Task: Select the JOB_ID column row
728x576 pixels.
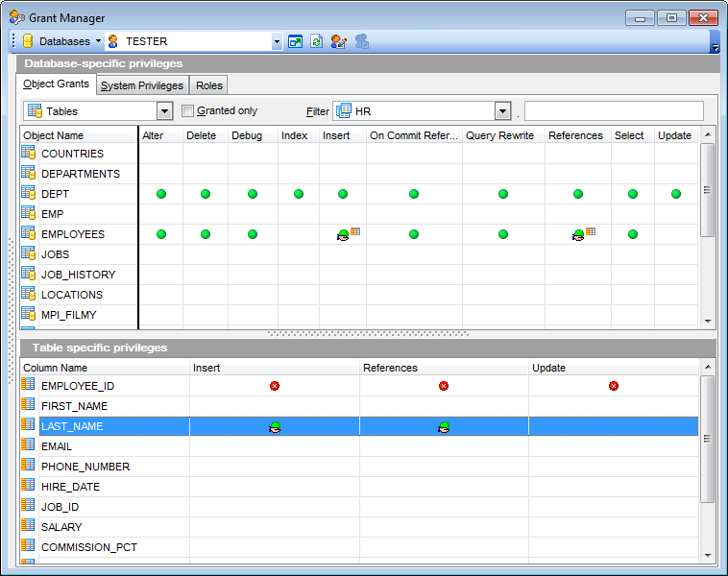Action: 359,507
